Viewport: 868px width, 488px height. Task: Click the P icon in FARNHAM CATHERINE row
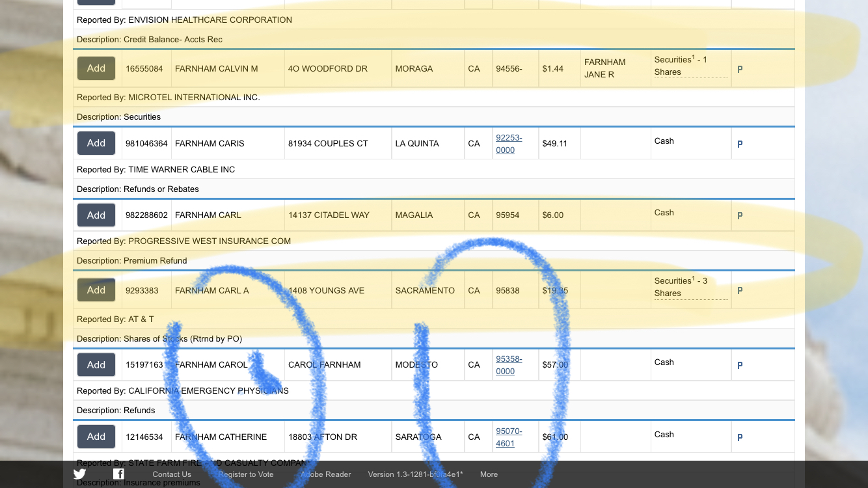point(740,437)
